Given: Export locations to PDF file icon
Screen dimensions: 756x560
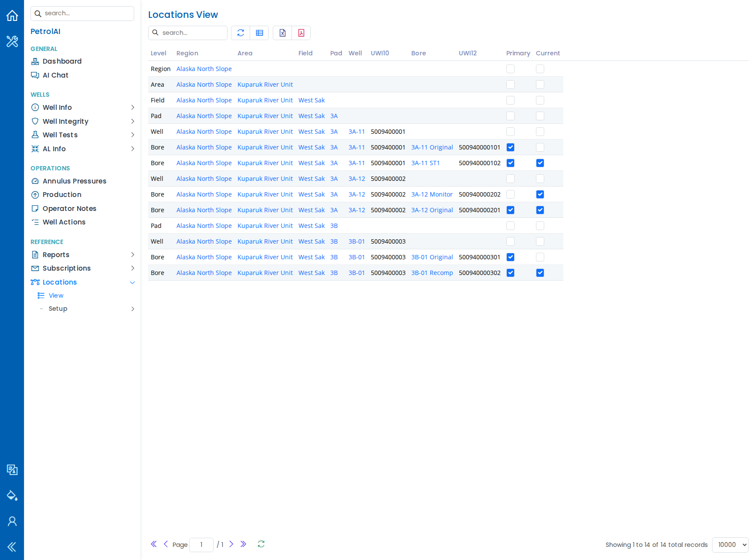Looking at the screenshot, I should (301, 33).
